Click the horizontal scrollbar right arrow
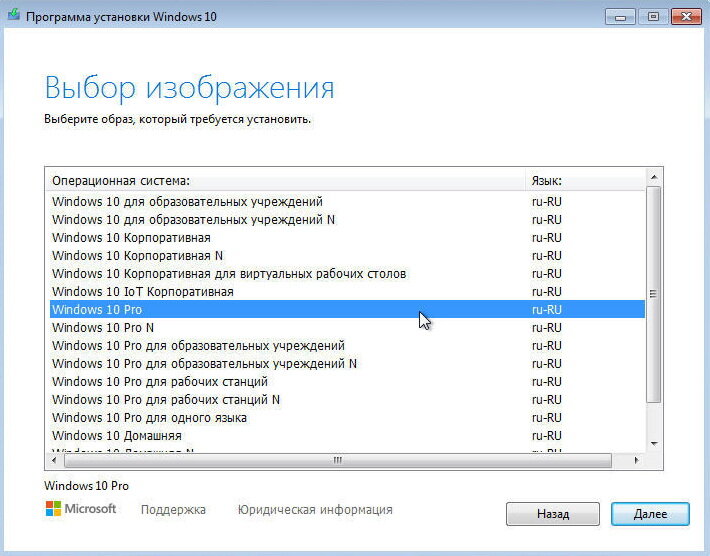Screen dimensions: 710x556 click(637, 460)
